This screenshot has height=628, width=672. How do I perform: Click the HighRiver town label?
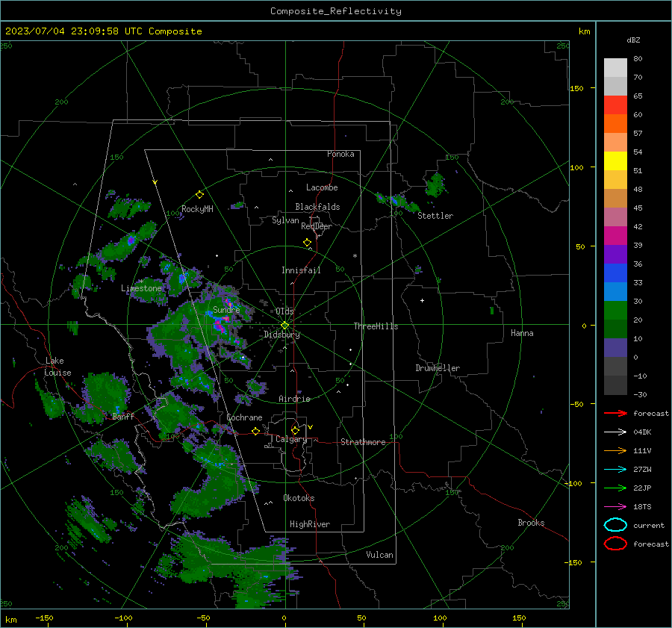tap(310, 524)
